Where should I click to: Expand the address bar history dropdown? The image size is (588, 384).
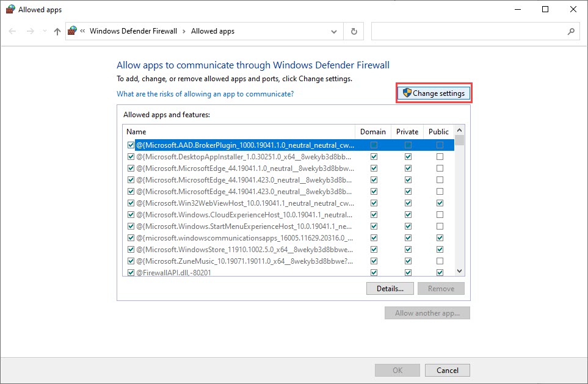point(334,32)
